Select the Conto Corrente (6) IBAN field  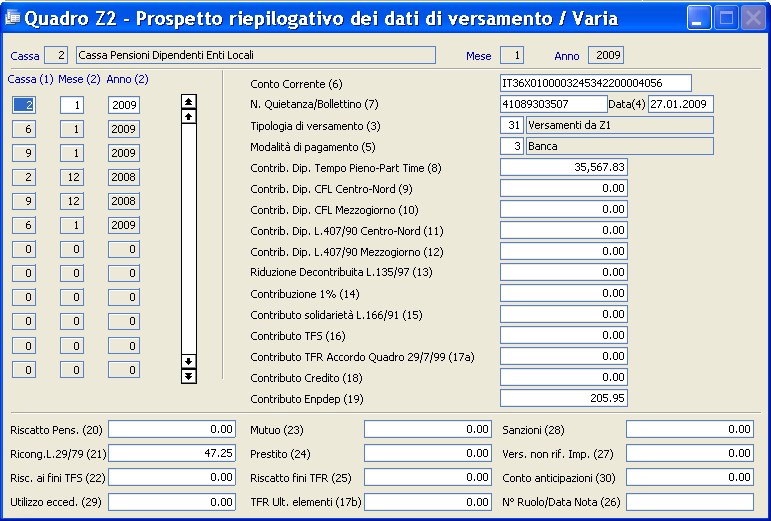pos(595,83)
